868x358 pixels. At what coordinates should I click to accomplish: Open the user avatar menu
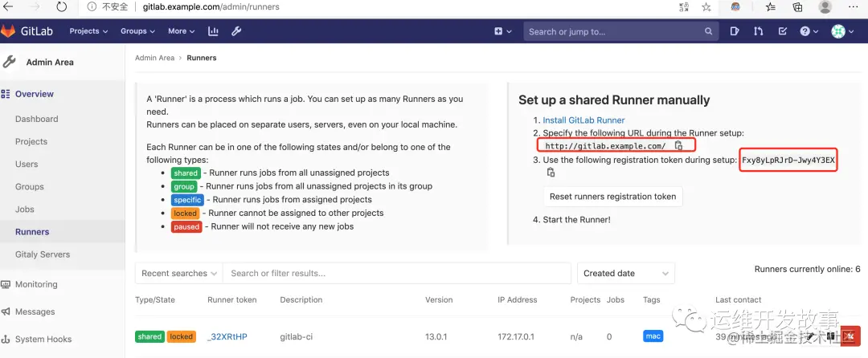point(842,31)
